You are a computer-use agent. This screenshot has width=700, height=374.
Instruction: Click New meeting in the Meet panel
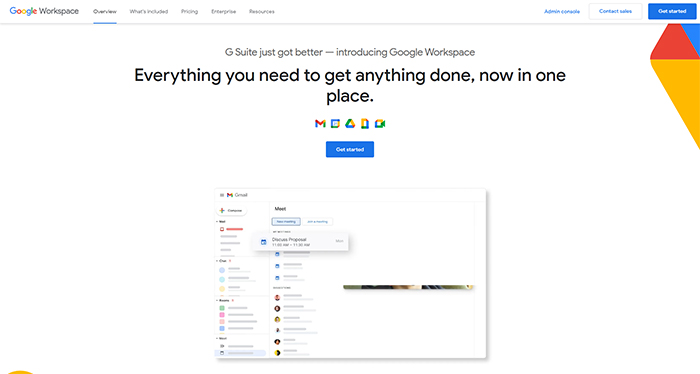[x=286, y=221]
